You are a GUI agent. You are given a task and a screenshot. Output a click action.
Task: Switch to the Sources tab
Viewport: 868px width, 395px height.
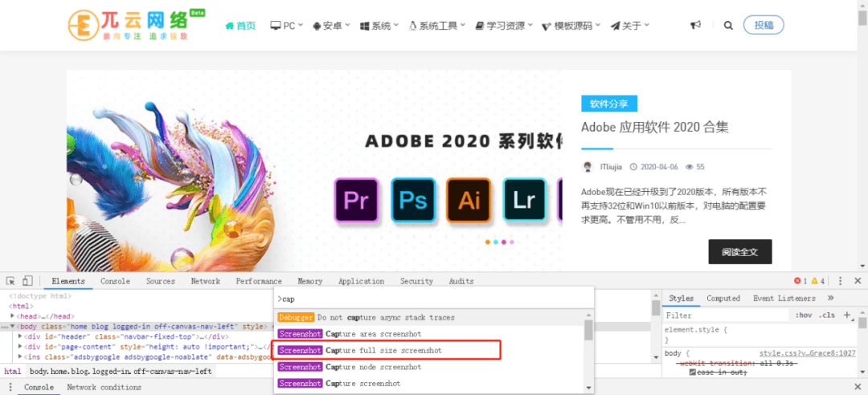[161, 281]
